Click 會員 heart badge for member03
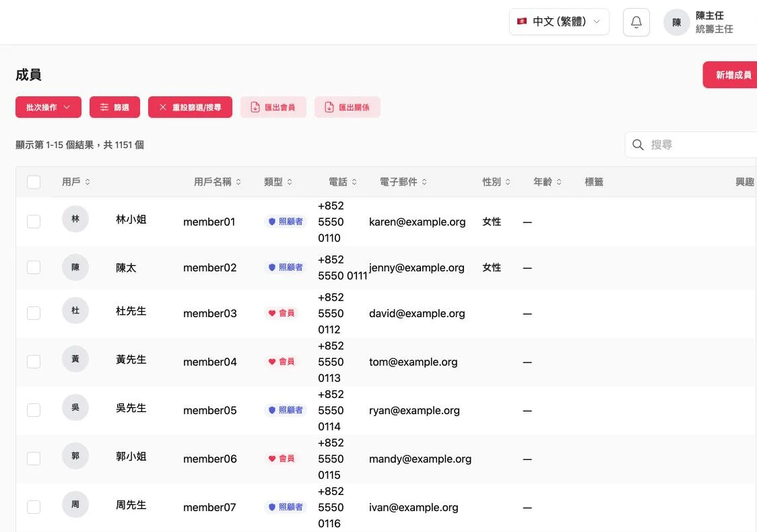The width and height of the screenshot is (757, 532). click(x=282, y=313)
